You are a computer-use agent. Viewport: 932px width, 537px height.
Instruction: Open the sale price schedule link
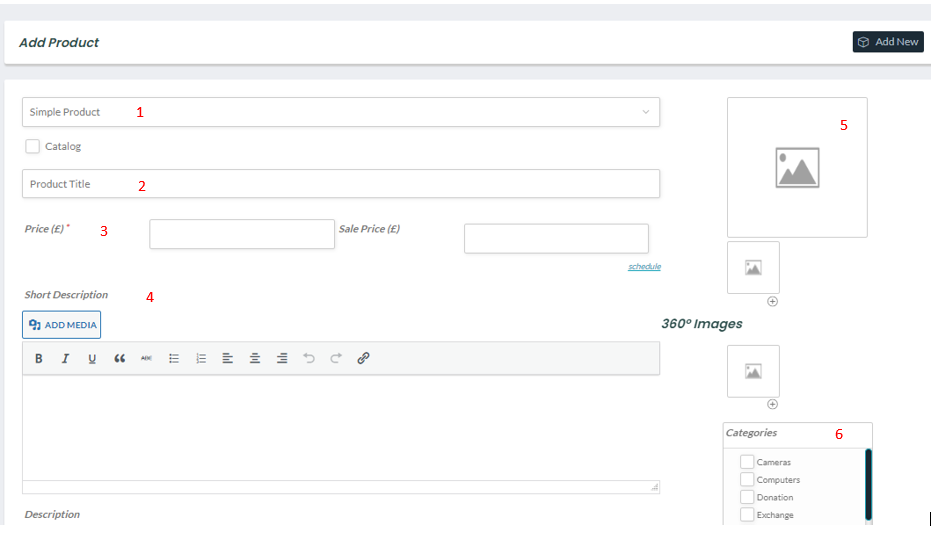644,267
